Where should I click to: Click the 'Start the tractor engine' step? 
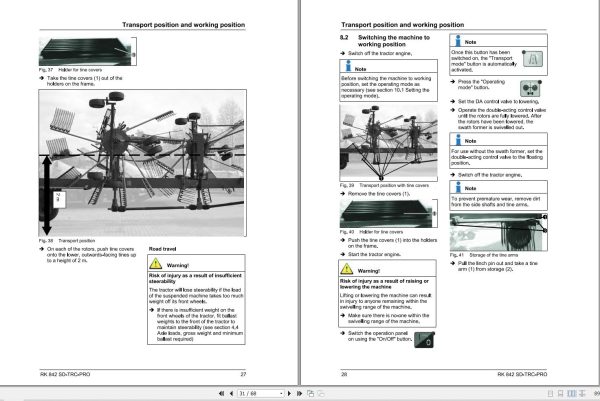(374, 254)
